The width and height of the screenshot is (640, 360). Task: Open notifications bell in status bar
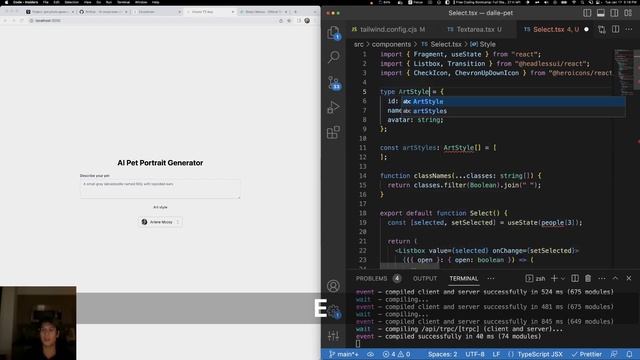[629, 354]
